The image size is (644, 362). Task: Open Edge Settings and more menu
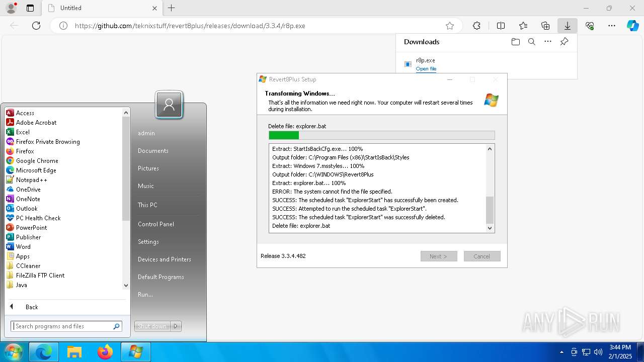point(612,26)
